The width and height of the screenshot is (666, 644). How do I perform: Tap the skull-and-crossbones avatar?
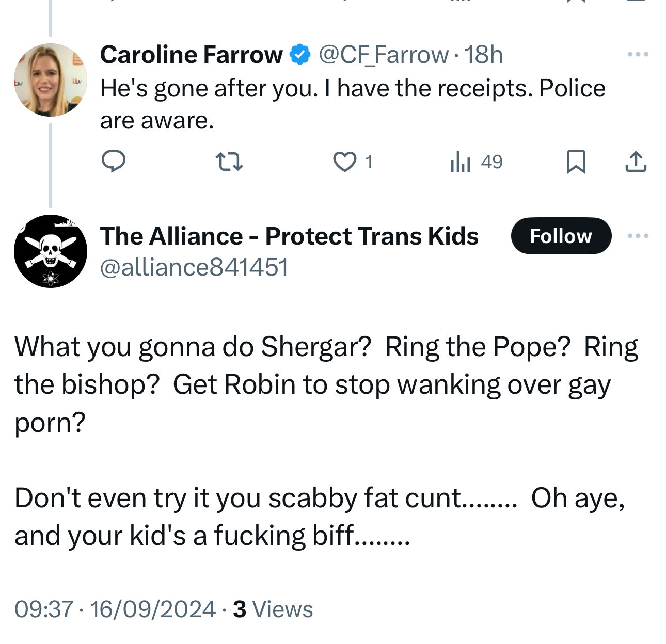[x=51, y=251]
